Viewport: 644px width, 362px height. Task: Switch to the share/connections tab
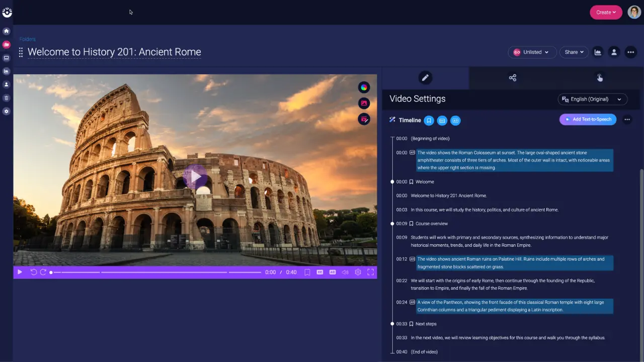click(512, 78)
